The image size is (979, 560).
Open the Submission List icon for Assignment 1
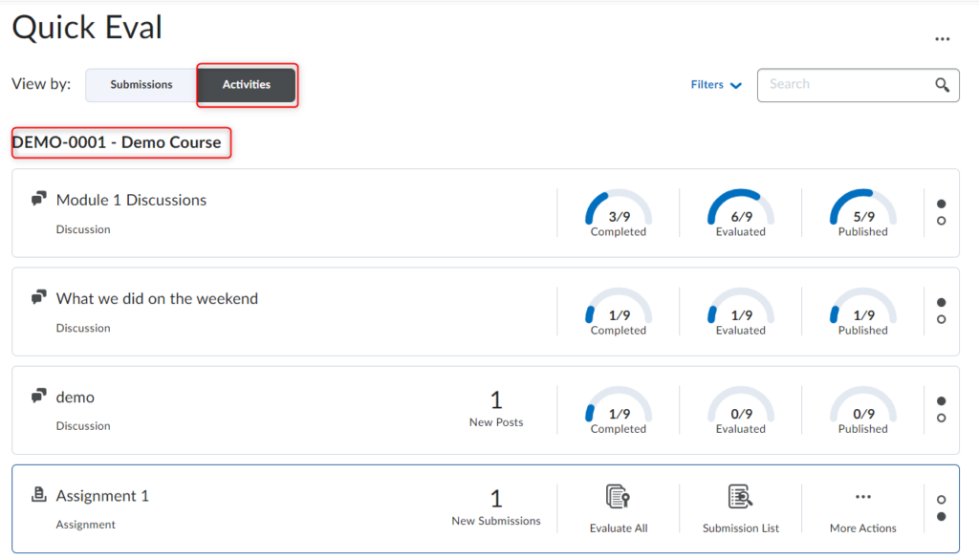pos(741,497)
